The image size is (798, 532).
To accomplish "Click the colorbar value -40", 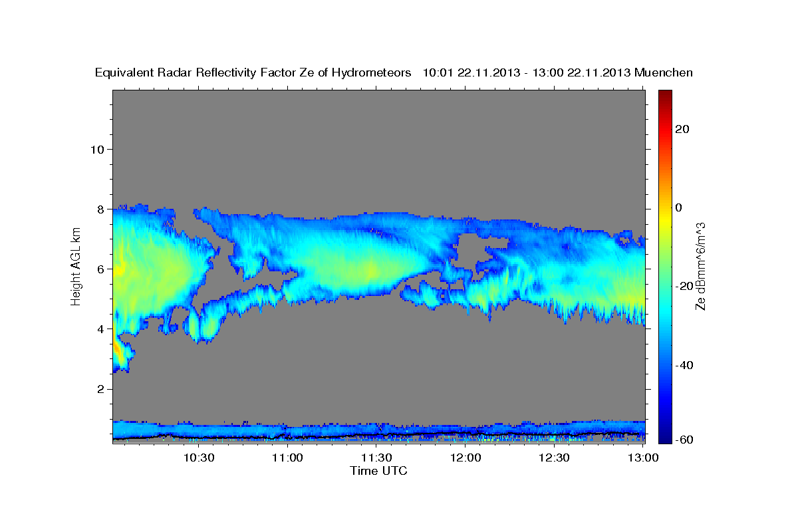I will [x=686, y=365].
